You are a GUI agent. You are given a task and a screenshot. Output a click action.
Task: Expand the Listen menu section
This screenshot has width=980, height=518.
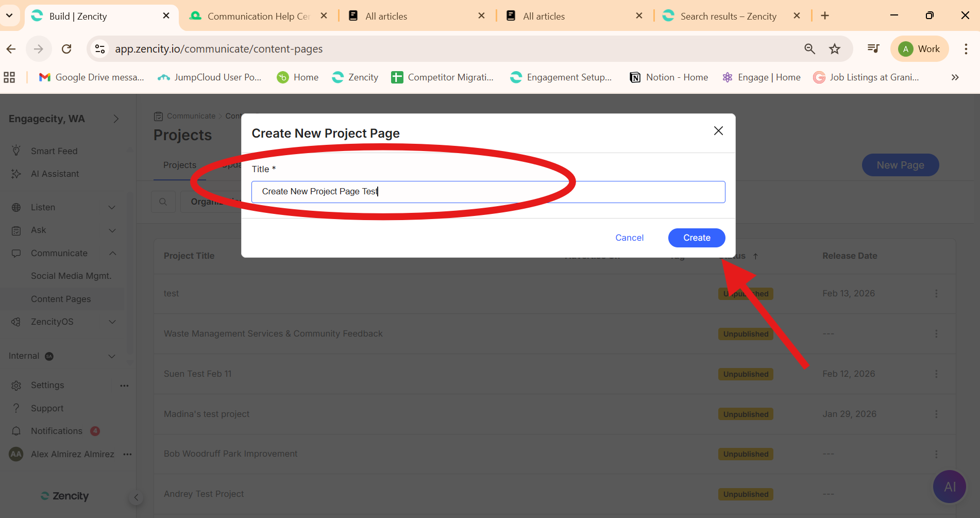[x=112, y=207]
